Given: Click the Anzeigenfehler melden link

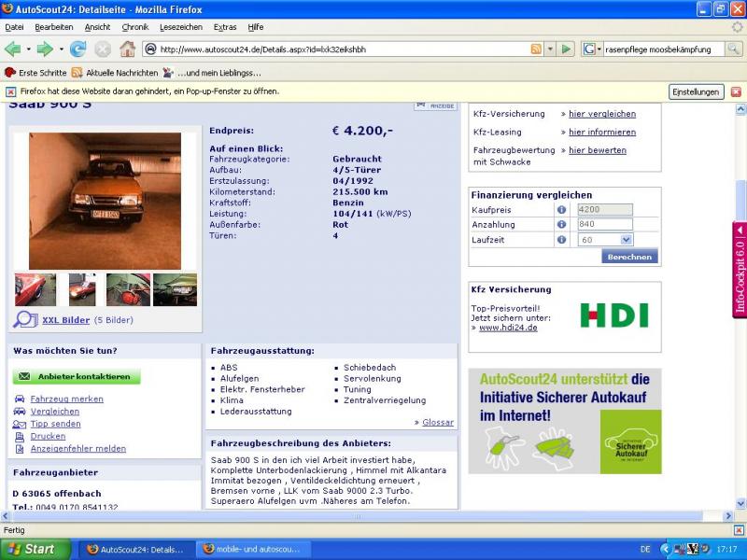Looking at the screenshot, I should click(x=78, y=448).
